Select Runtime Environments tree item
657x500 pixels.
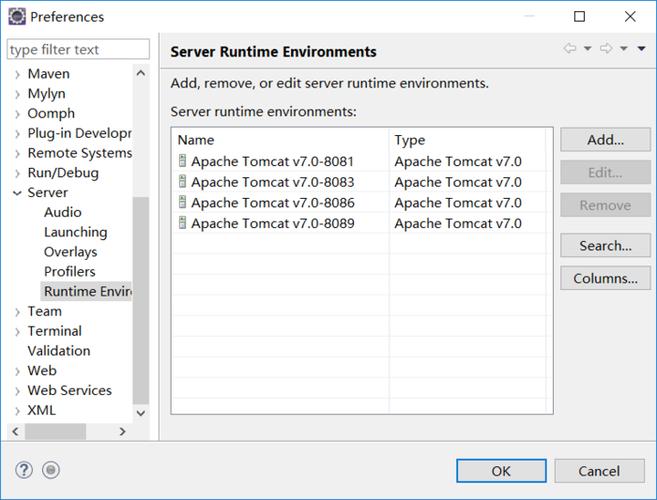point(87,291)
